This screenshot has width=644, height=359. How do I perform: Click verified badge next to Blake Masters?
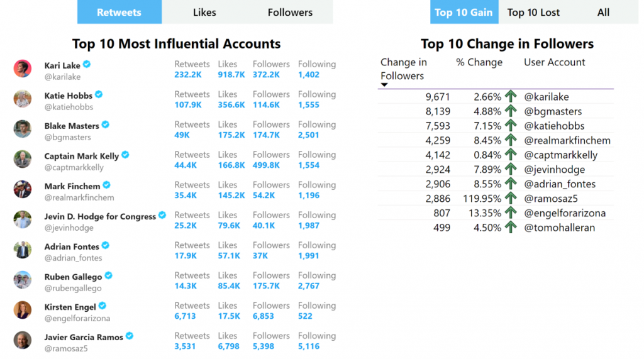point(106,125)
